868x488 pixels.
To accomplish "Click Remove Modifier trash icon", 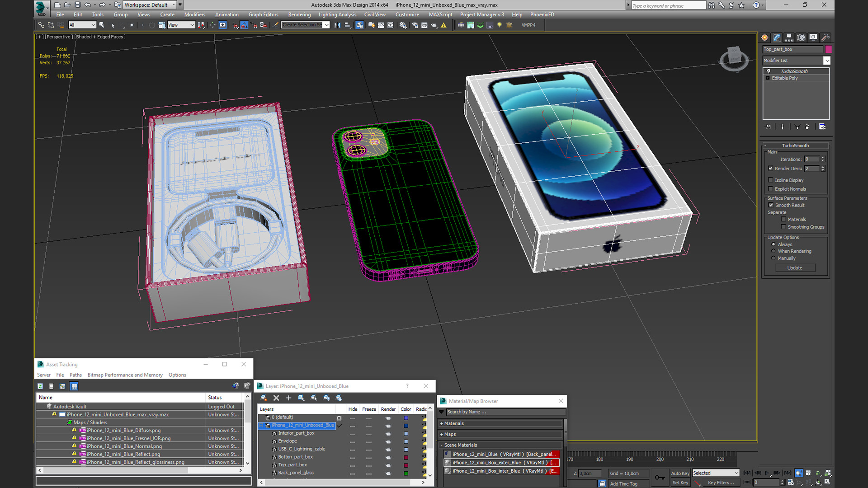I will pyautogui.click(x=807, y=127).
